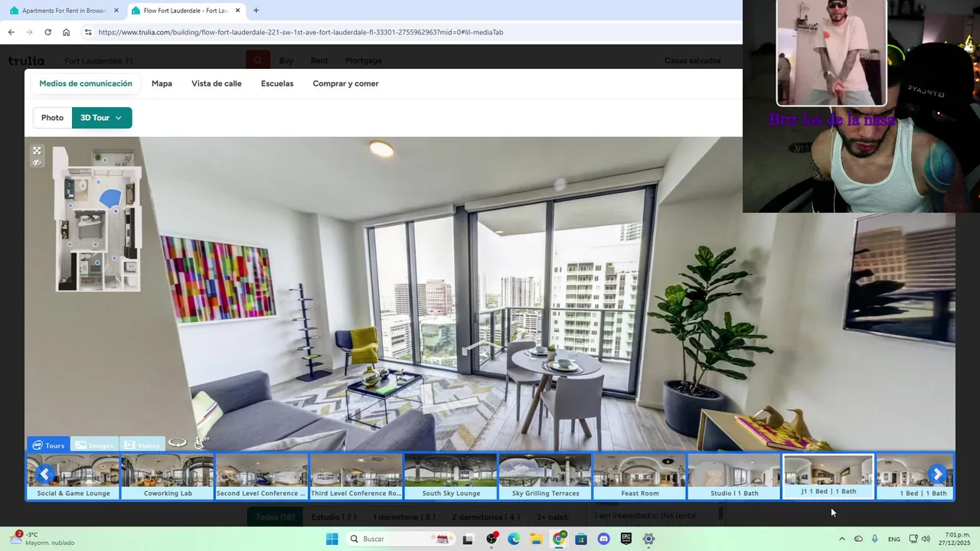Open the Coworking Lab tour thumbnail
This screenshot has height=551, width=980.
pos(168,477)
